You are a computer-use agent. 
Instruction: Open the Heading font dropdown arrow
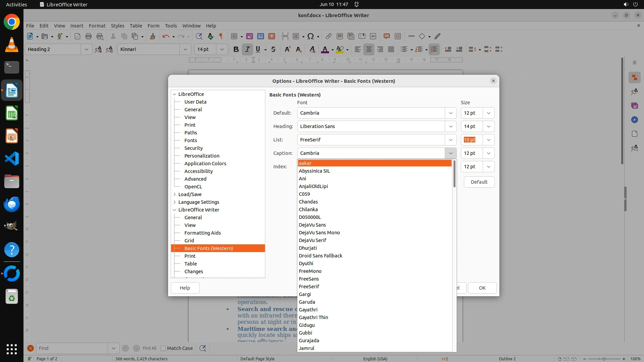click(450, 126)
